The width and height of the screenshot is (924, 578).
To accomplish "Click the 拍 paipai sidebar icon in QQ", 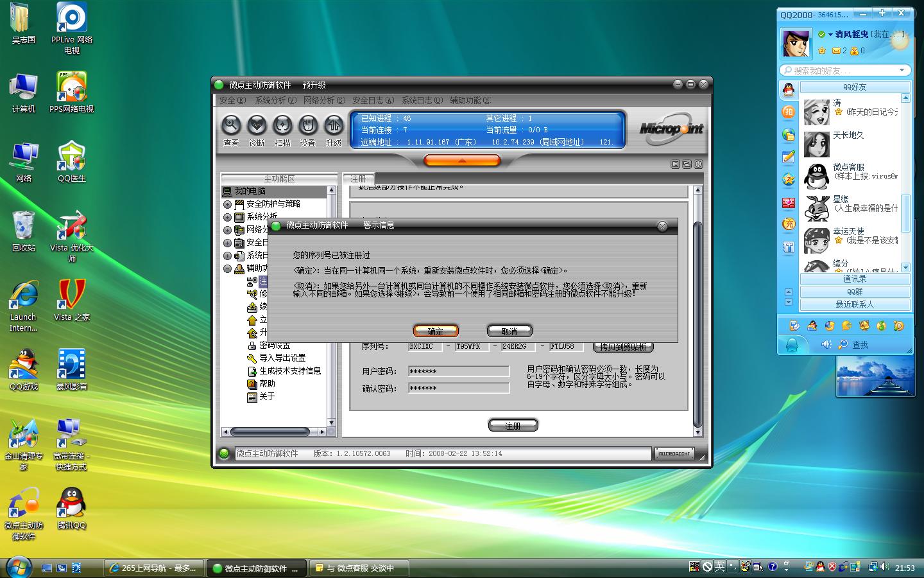I will coord(789,112).
